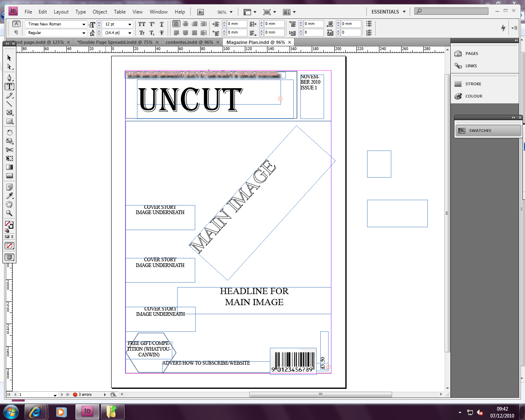Click the Apply None swatch in toolbox
The image size is (525, 420).
point(9,245)
